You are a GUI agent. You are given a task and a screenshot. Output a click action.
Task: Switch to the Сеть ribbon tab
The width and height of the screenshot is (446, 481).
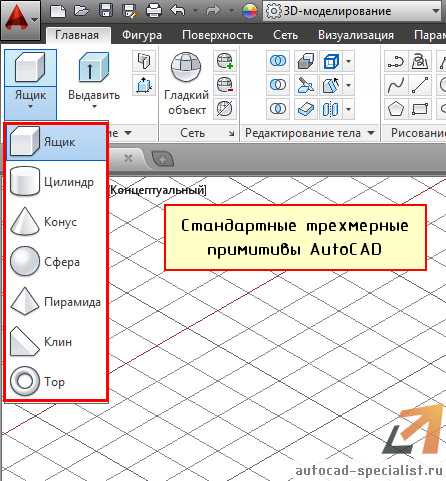coord(285,35)
